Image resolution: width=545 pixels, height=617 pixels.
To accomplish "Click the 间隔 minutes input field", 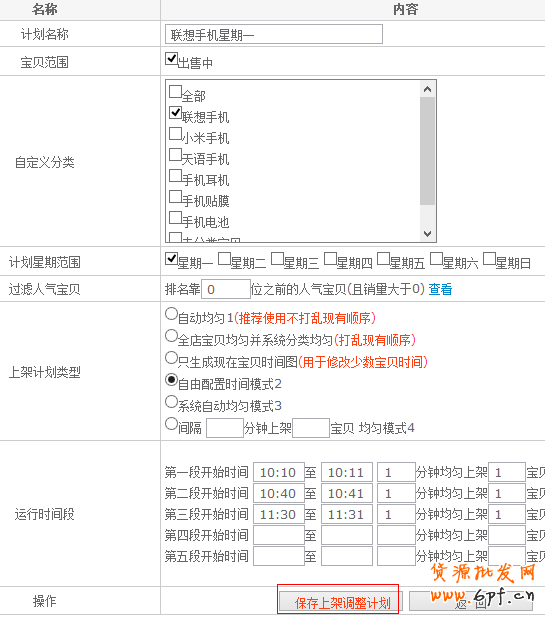I will (x=225, y=428).
